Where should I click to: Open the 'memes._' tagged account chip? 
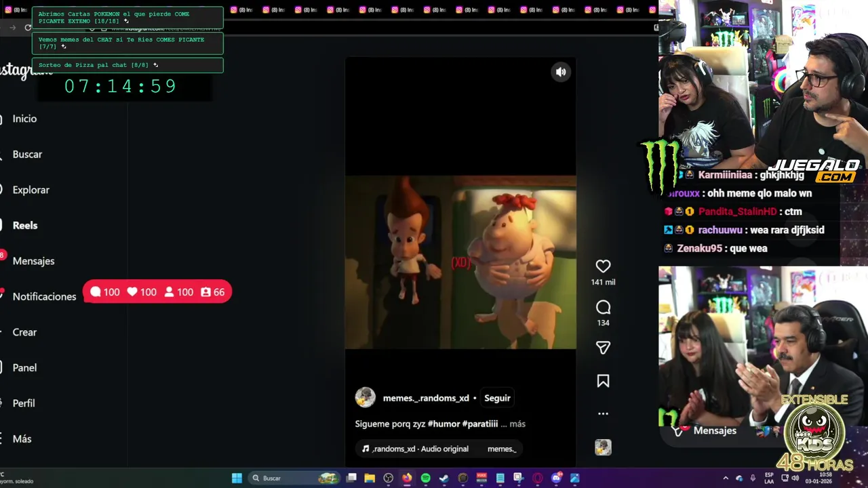(502, 449)
